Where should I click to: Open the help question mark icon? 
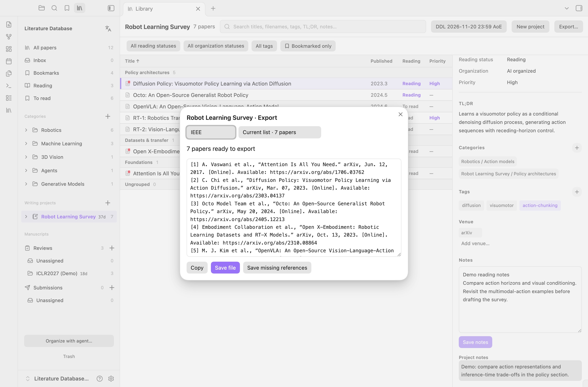pyautogui.click(x=100, y=379)
